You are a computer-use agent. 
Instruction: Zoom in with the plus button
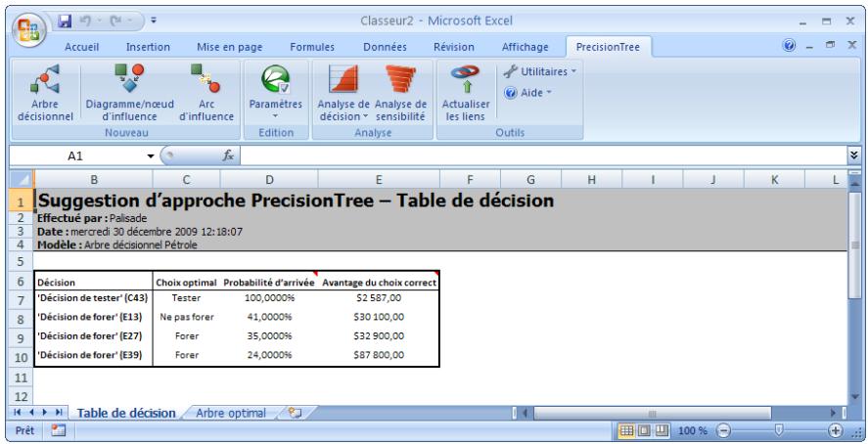pos(835,430)
